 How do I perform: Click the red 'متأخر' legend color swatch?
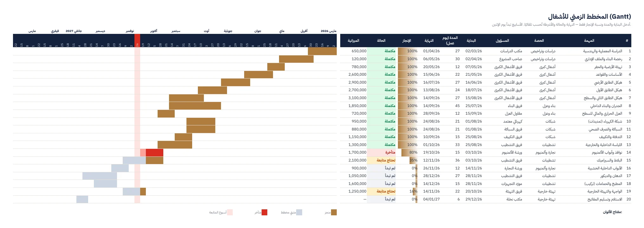[x=264, y=212]
